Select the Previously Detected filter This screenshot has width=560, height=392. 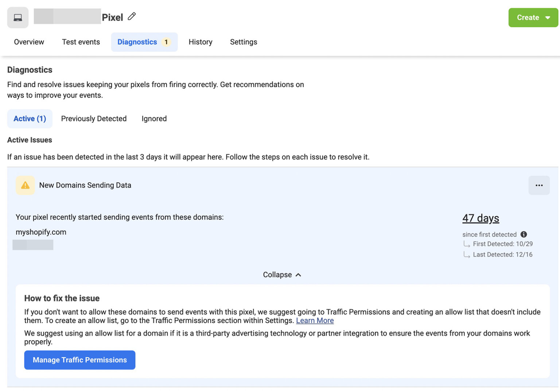tap(93, 118)
